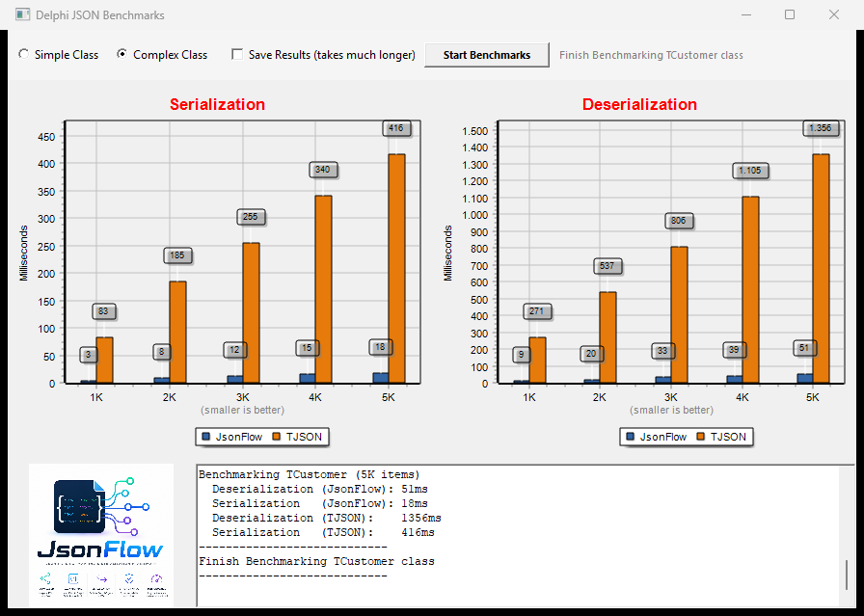Click the Start Benchmarks button

click(487, 55)
